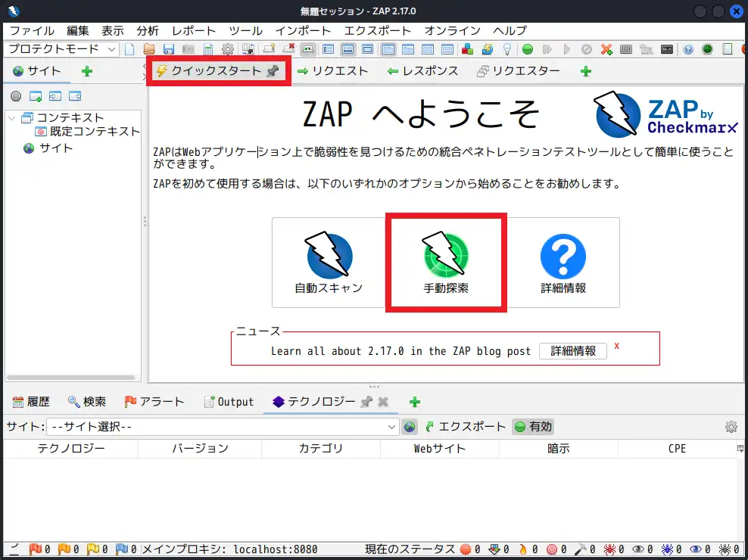Open the サイト選択 site dropdown
Image resolution: width=748 pixels, height=560 pixels.
[222, 427]
